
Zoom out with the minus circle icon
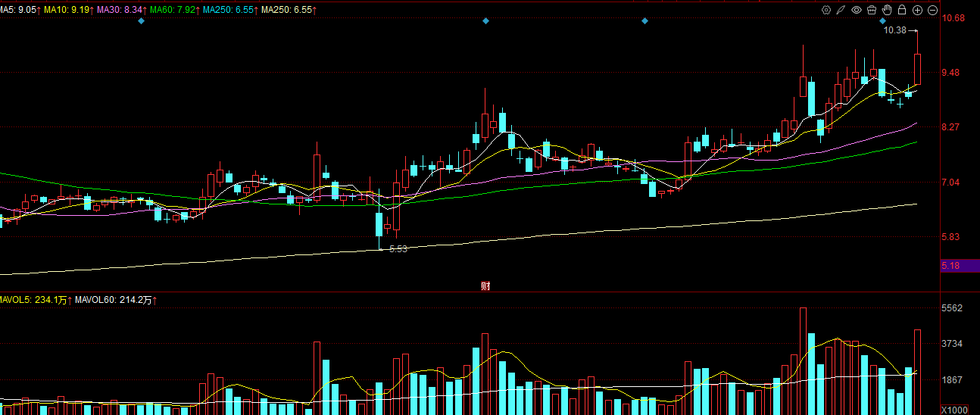point(932,10)
